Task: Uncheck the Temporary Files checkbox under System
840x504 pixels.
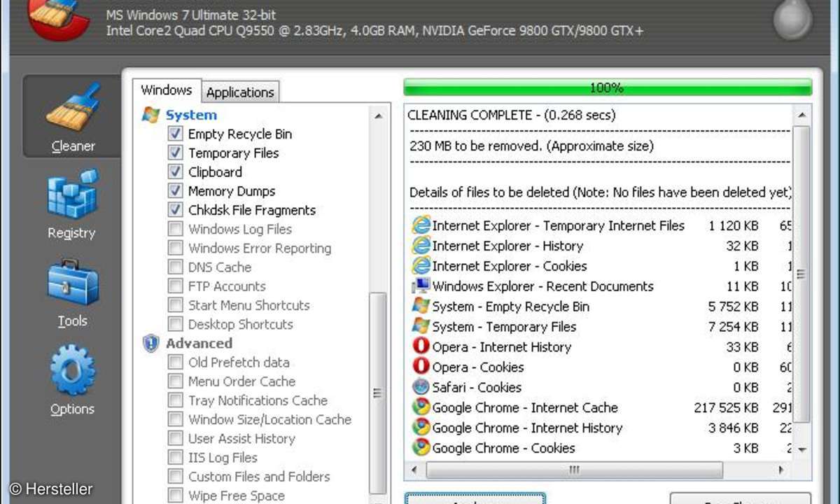Action: coord(175,153)
